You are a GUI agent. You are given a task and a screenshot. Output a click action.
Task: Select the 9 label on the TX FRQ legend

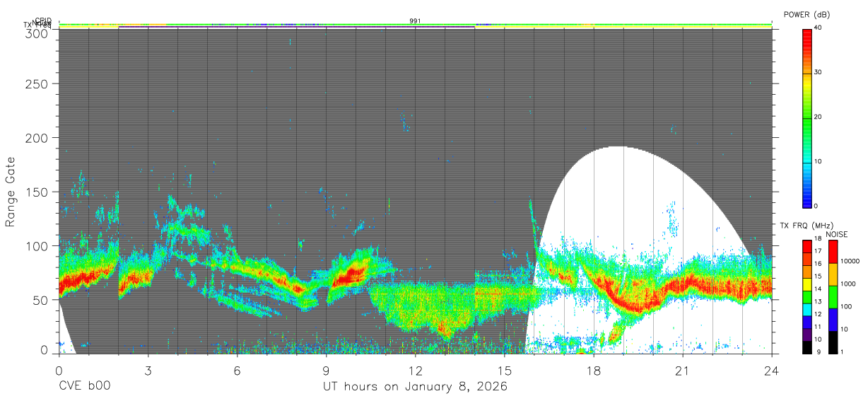(x=817, y=352)
